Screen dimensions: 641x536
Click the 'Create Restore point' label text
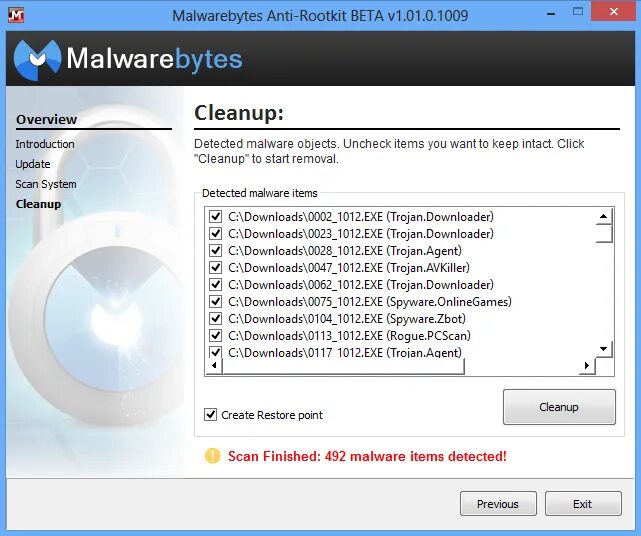coord(272,415)
